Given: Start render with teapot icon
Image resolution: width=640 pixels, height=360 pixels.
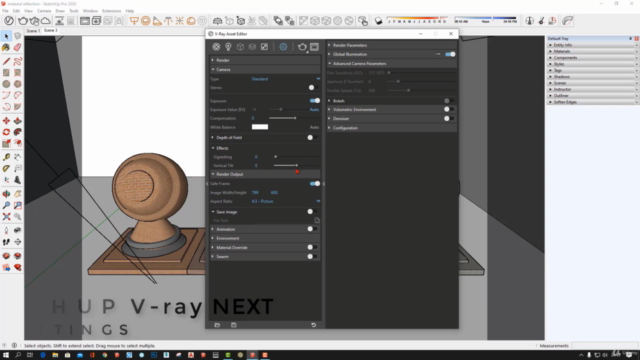Looking at the screenshot, I should coord(302,47).
